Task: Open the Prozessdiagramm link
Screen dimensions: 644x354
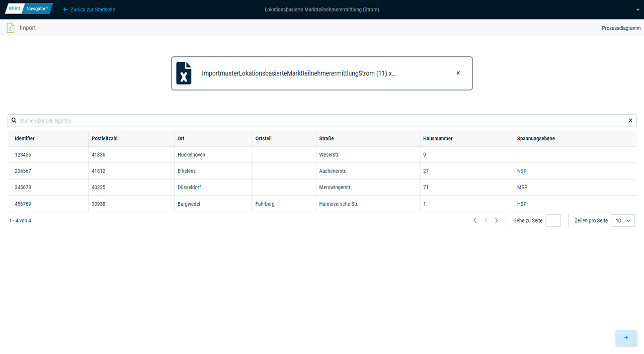Action: (x=621, y=28)
